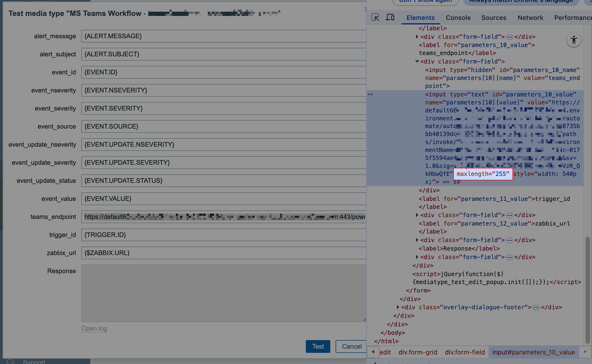Open the Network tab
The height and width of the screenshot is (364, 592).
(x=530, y=18)
